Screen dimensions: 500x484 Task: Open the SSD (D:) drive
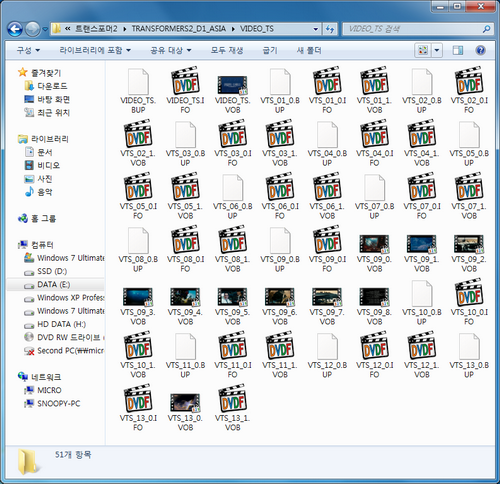52,271
